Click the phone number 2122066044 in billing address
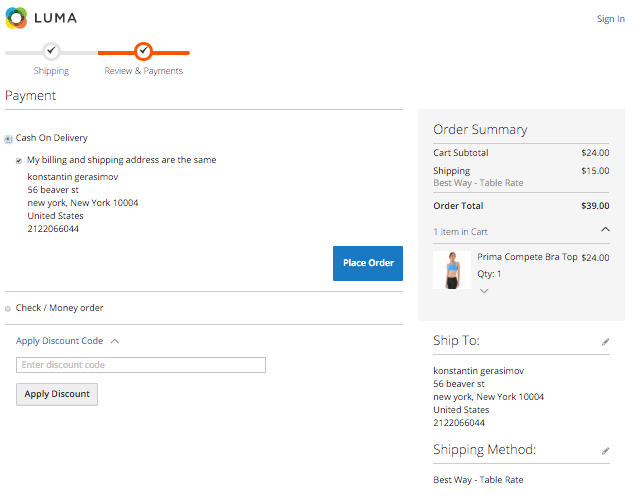Viewport: 638px width, 503px height. (x=53, y=229)
